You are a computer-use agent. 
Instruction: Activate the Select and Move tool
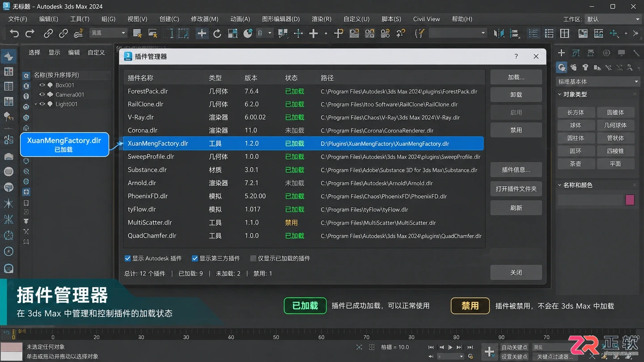[x=202, y=34]
